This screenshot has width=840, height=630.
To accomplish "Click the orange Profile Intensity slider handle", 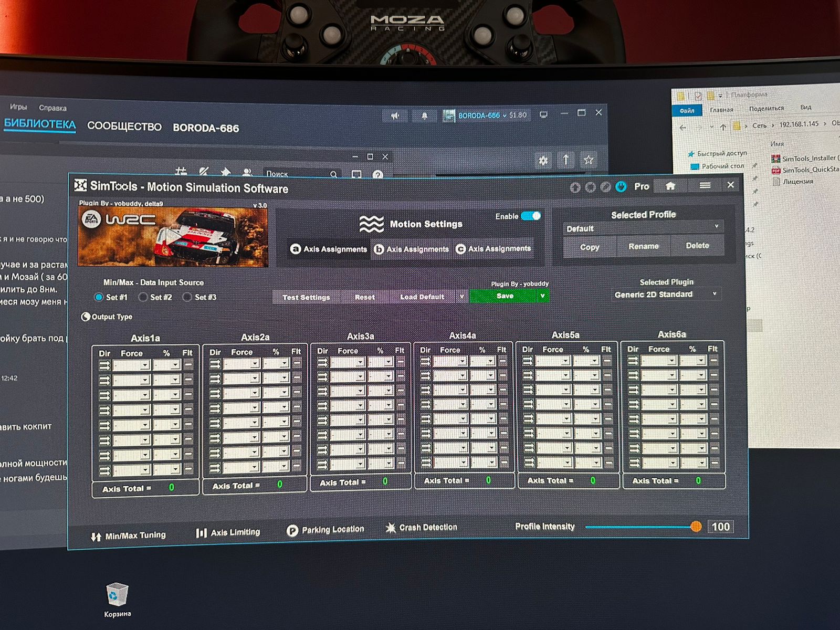I will click(x=696, y=527).
